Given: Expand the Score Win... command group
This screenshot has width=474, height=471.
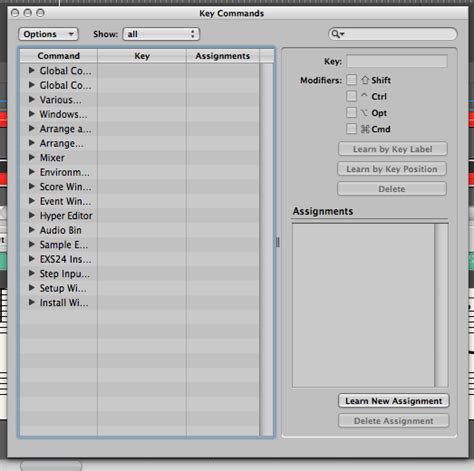Looking at the screenshot, I should [x=32, y=186].
